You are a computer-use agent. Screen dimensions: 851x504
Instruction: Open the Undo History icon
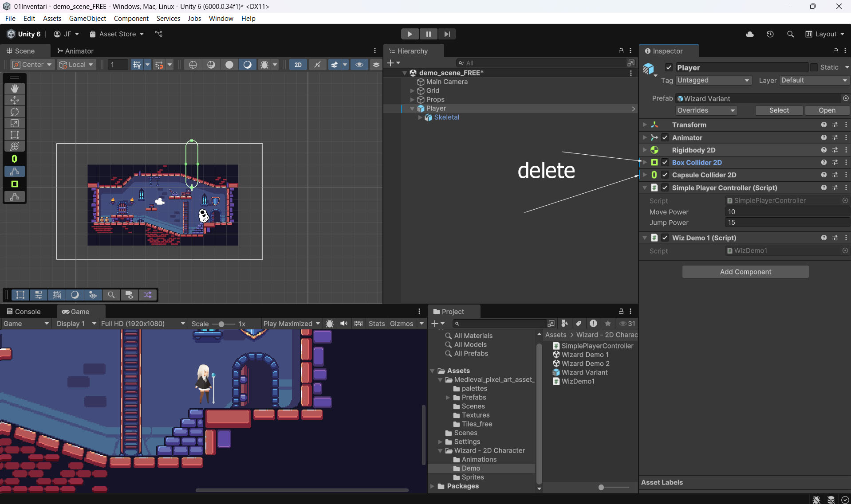click(770, 34)
